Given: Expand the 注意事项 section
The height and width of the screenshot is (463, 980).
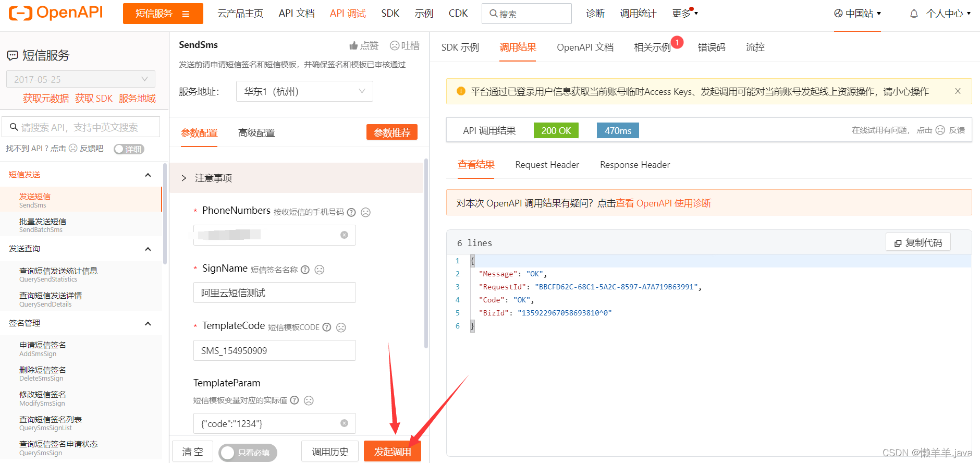Looking at the screenshot, I should pos(296,178).
